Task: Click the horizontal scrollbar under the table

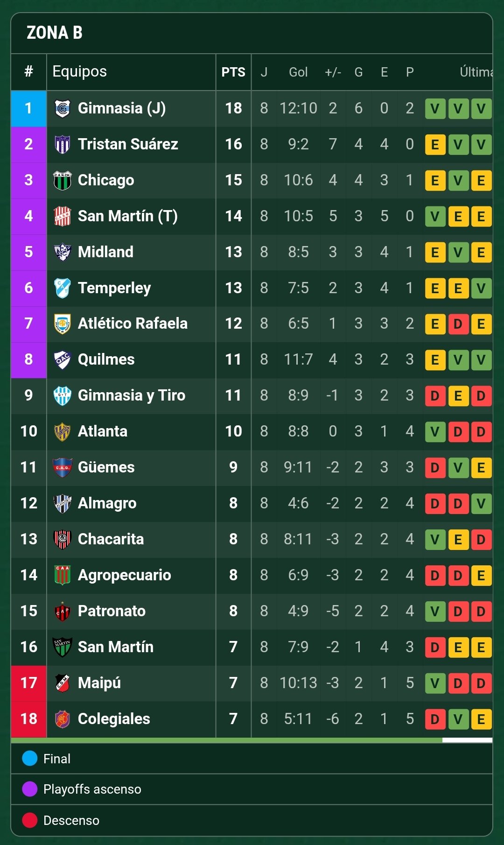Action: click(227, 740)
